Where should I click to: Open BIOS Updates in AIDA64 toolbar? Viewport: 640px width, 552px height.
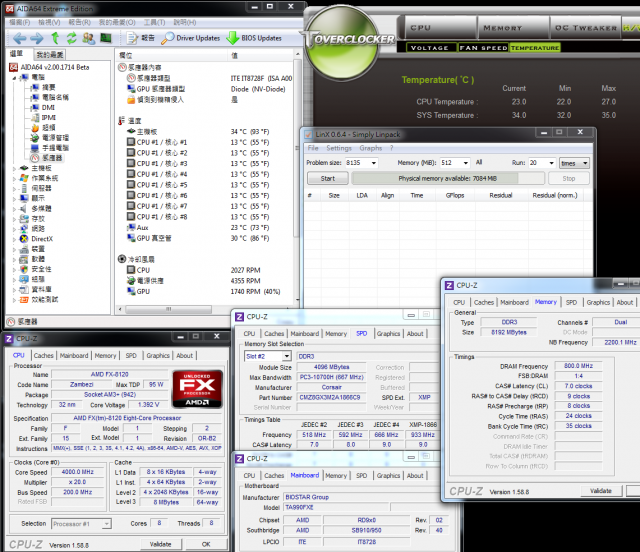[254, 38]
